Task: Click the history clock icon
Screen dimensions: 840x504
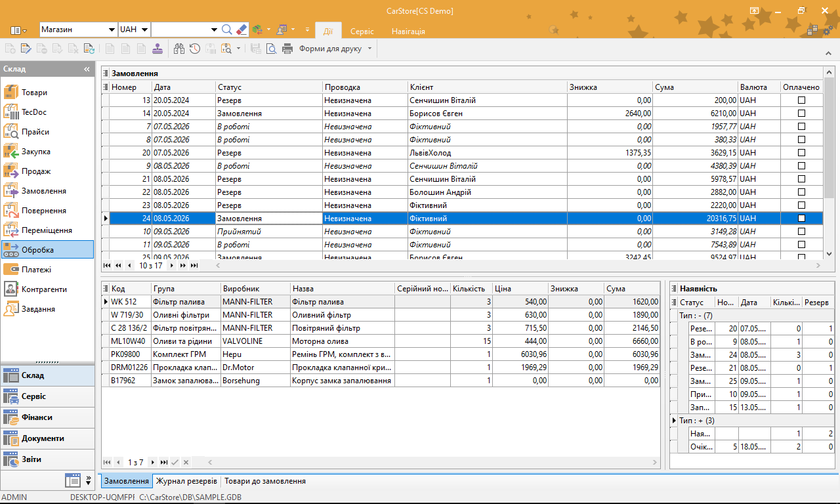Action: [195, 49]
